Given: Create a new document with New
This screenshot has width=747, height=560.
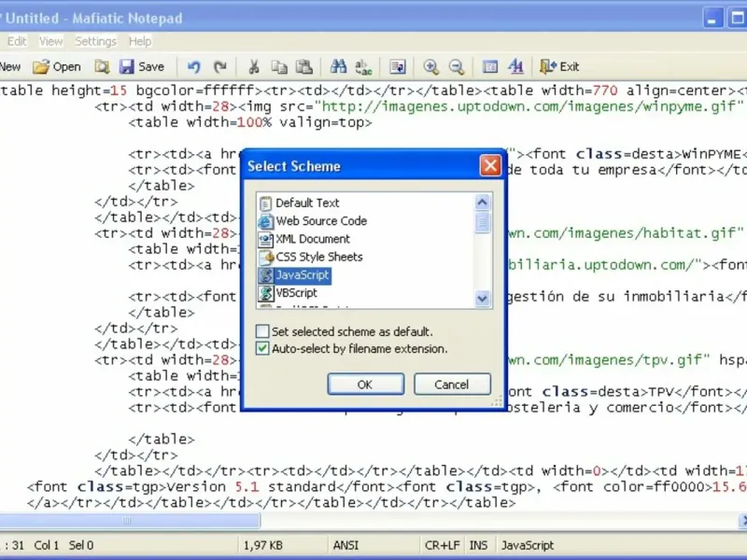Looking at the screenshot, I should [10, 66].
